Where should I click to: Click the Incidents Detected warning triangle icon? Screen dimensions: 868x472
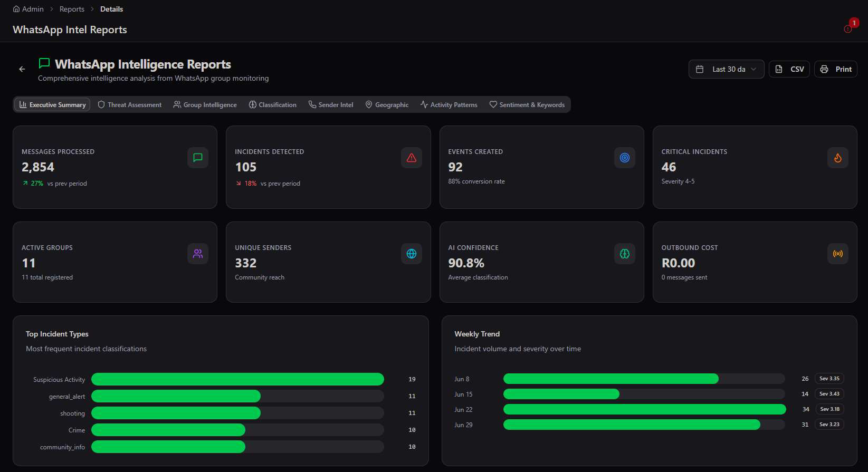412,158
